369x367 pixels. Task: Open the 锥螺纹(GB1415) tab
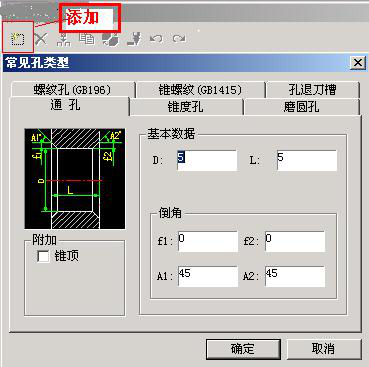click(x=200, y=90)
